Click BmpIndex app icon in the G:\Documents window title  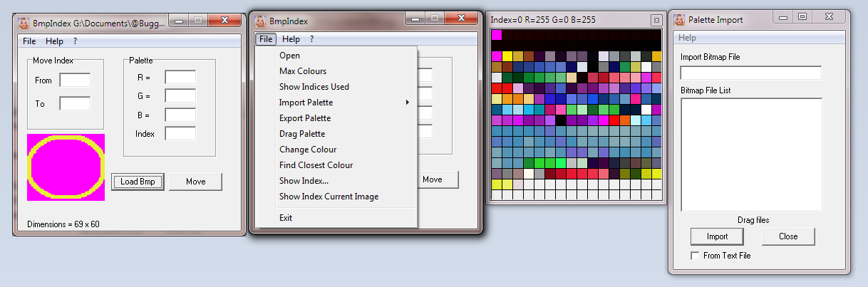click(24, 22)
